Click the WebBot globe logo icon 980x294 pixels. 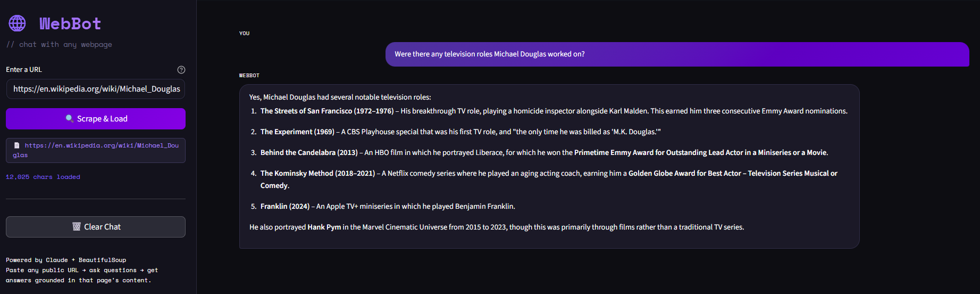(x=17, y=23)
